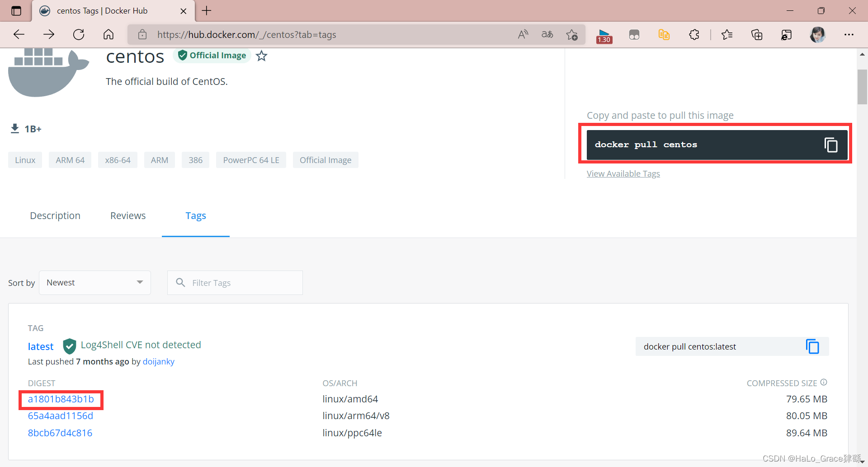Viewport: 868px width, 467px height.
Task: Click the Log4Shell CVE not detected badge
Action: [x=132, y=346]
